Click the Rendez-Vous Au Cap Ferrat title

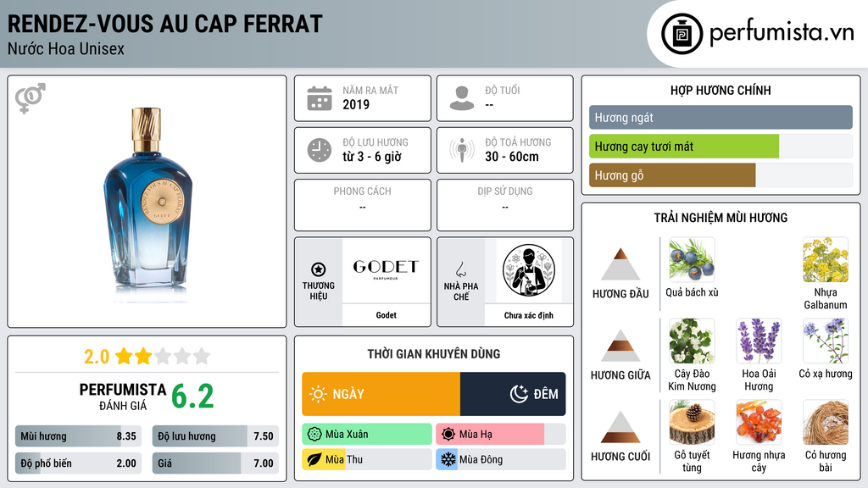(165, 24)
